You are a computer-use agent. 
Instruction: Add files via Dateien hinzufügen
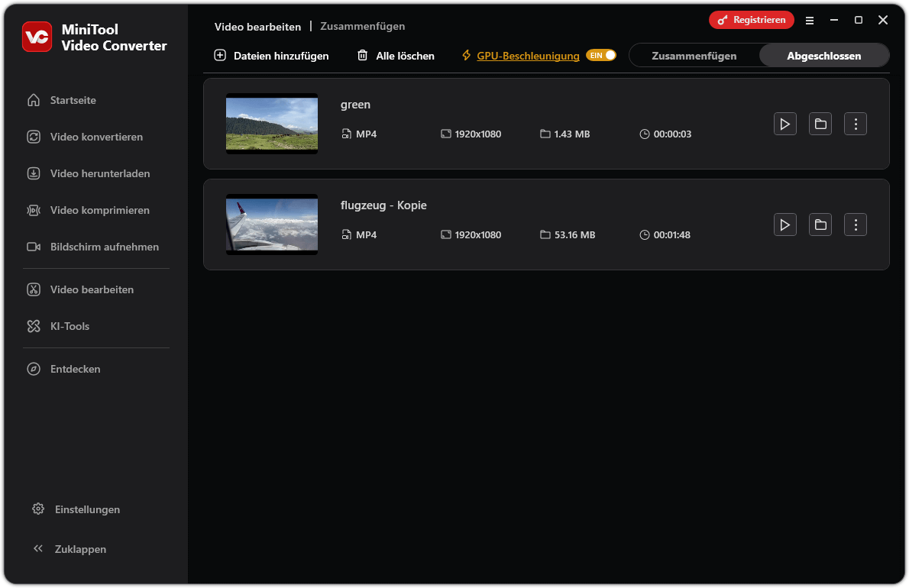271,56
